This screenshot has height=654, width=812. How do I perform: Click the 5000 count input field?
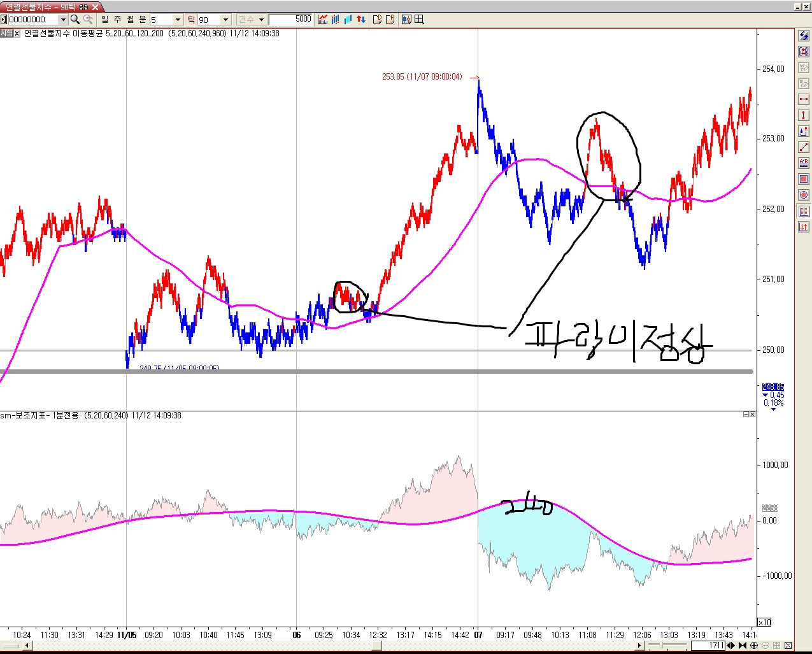click(x=291, y=20)
